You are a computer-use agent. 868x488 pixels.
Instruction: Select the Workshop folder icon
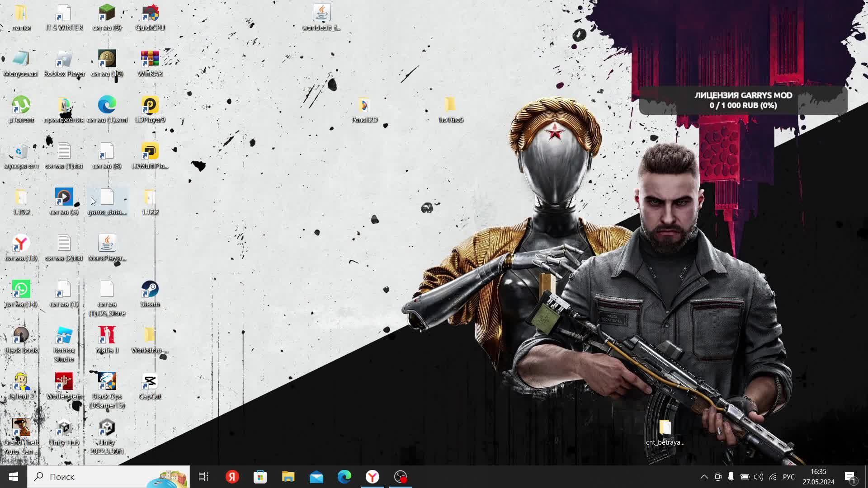tap(150, 341)
